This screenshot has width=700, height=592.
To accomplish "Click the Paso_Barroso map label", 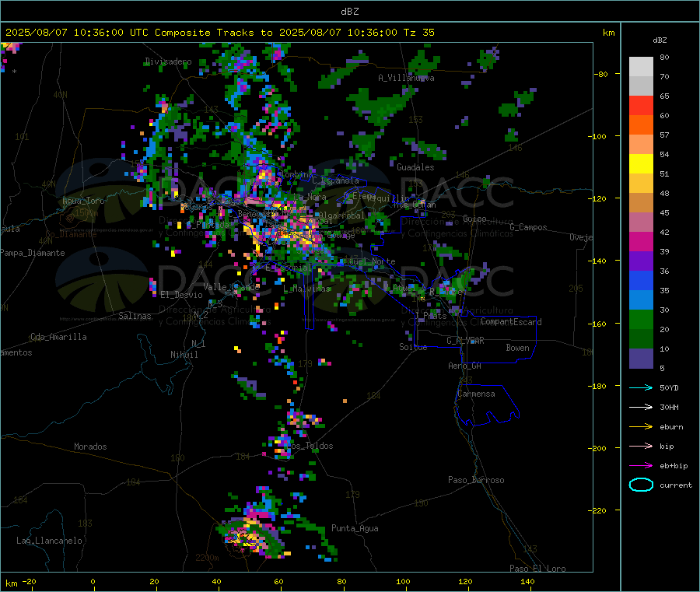I will [476, 480].
